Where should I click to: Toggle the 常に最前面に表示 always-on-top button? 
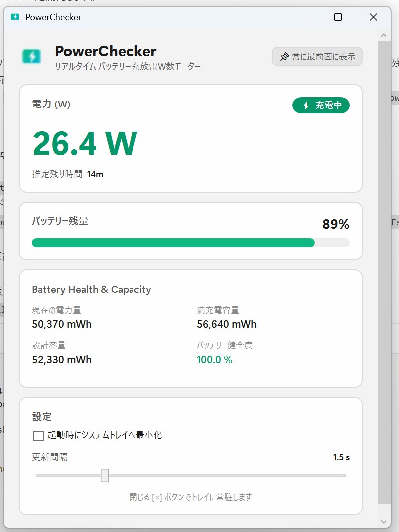click(317, 56)
